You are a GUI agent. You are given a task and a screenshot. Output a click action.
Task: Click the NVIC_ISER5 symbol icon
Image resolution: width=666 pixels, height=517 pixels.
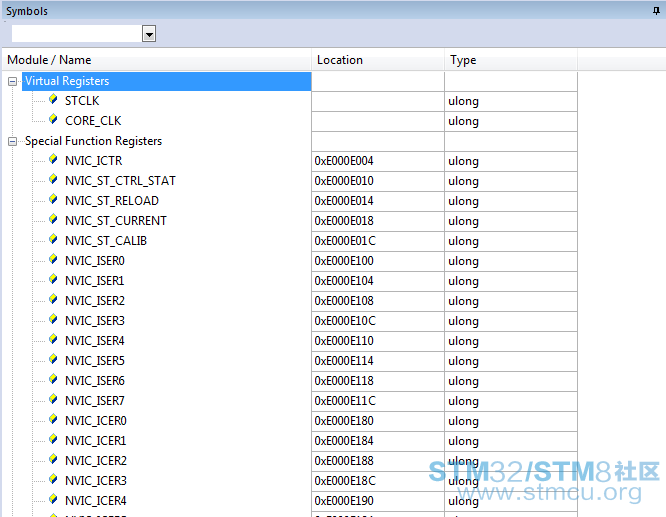click(x=53, y=359)
